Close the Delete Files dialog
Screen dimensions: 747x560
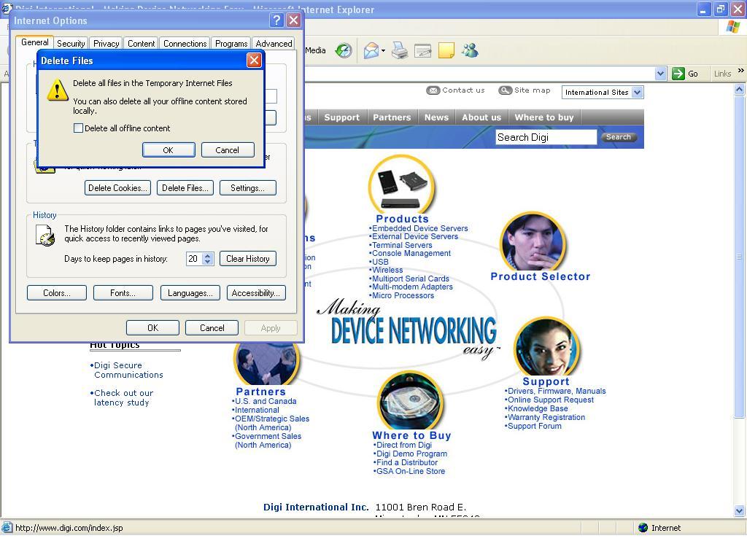(x=254, y=61)
